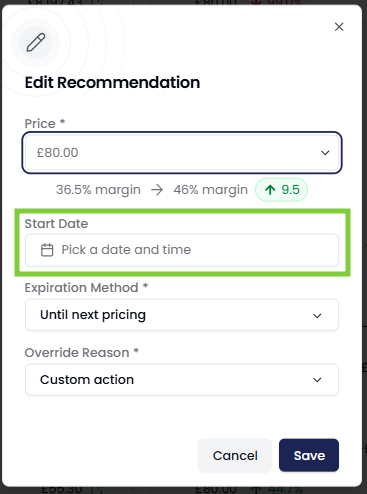The width and height of the screenshot is (367, 494).
Task: Click Pick a date and time field
Action: tap(182, 250)
